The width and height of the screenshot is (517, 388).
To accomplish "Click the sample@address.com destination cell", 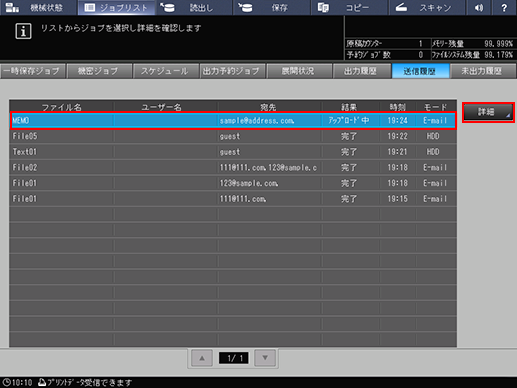I will (x=257, y=120).
